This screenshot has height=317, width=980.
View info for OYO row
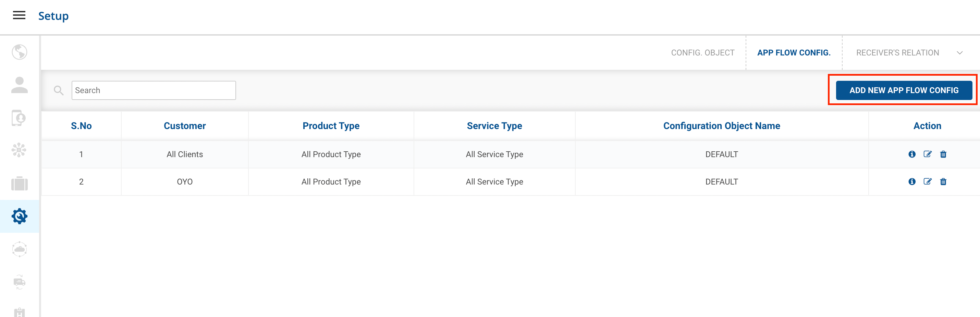click(x=912, y=182)
